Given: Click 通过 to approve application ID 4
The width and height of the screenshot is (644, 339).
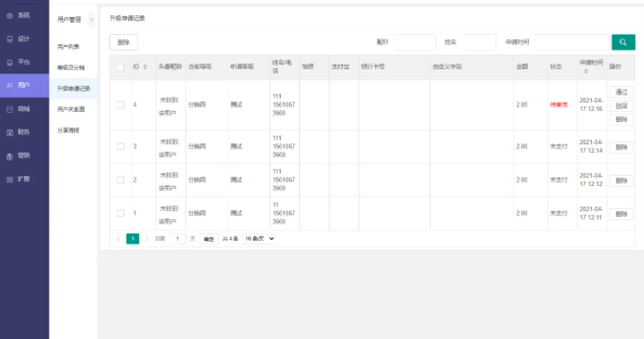Looking at the screenshot, I should [621, 92].
